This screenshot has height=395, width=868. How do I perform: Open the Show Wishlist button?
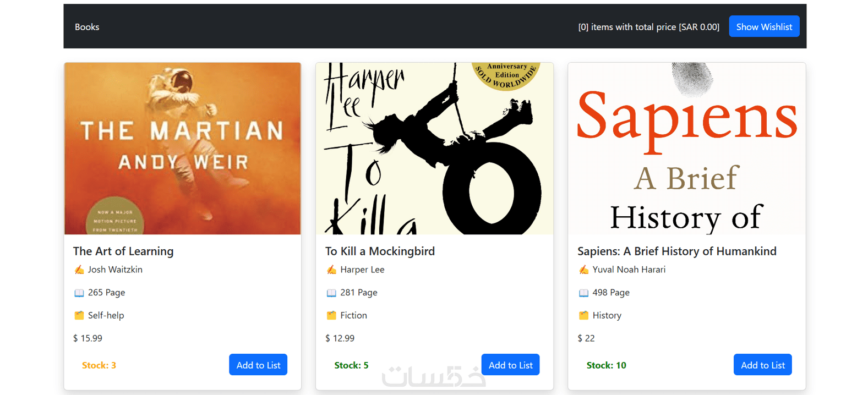pos(764,26)
